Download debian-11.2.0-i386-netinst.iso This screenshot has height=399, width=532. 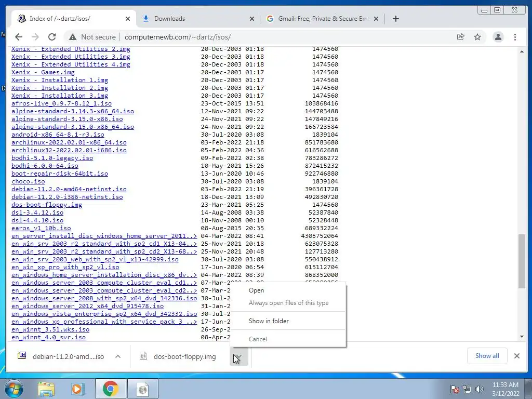click(67, 197)
